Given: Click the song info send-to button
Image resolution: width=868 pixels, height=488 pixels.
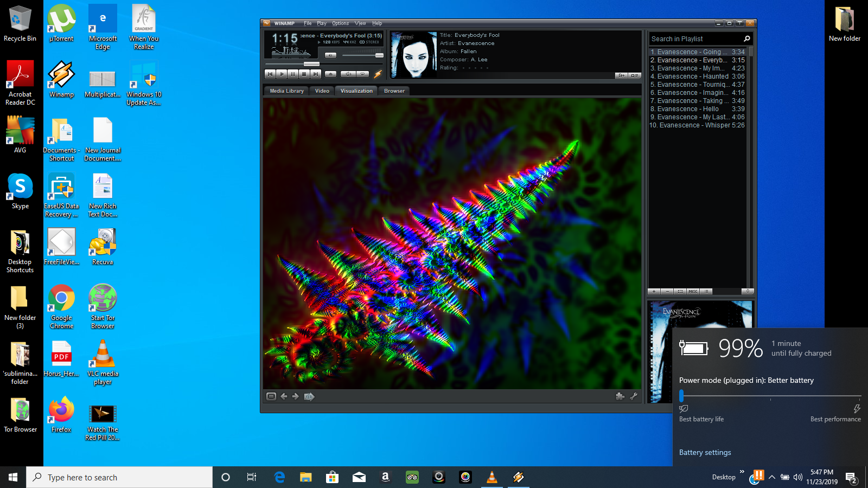Looking at the screenshot, I should [x=621, y=75].
